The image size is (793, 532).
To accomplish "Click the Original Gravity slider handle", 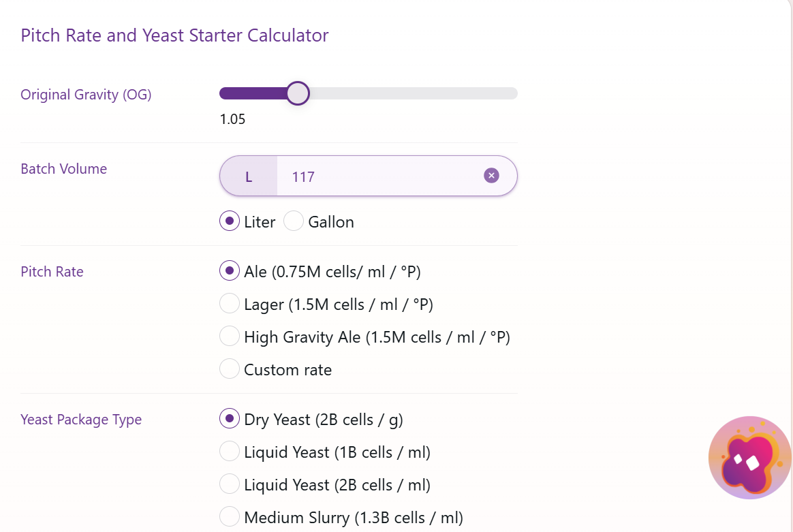I will click(x=298, y=93).
